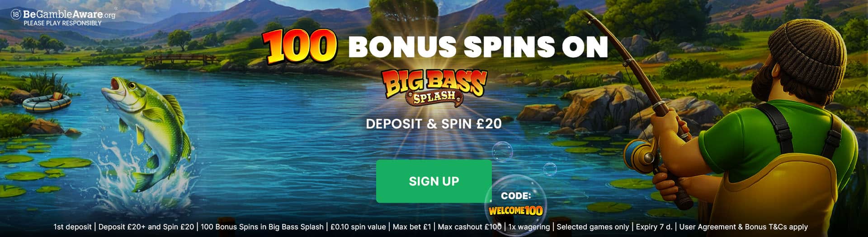
Task: Open the BeGambleAware.org logo link
Action: [63, 14]
